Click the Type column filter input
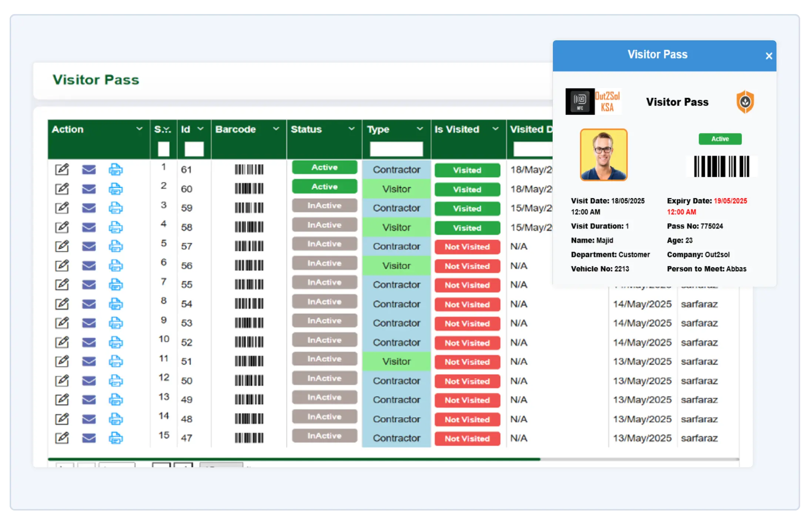The height and width of the screenshot is (529, 812). click(396, 149)
